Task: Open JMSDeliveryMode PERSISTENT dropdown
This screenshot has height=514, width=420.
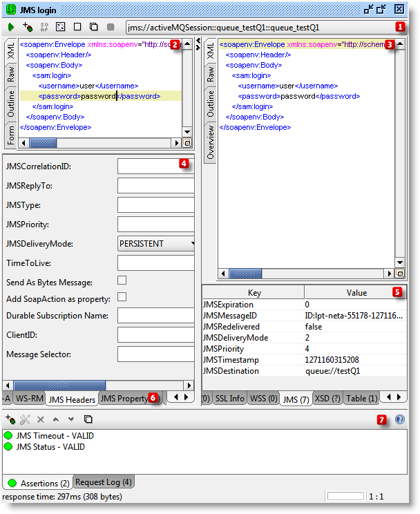Action: click(x=156, y=244)
